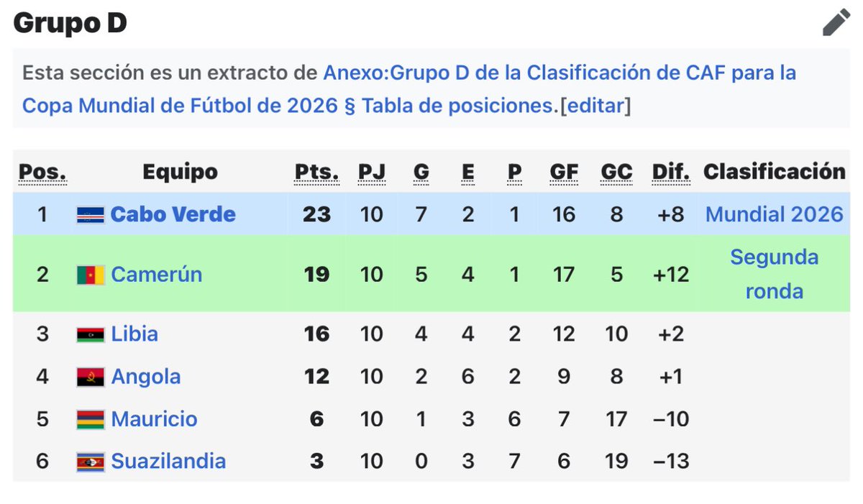
Task: Follow the Segunda ronda link
Action: click(774, 274)
